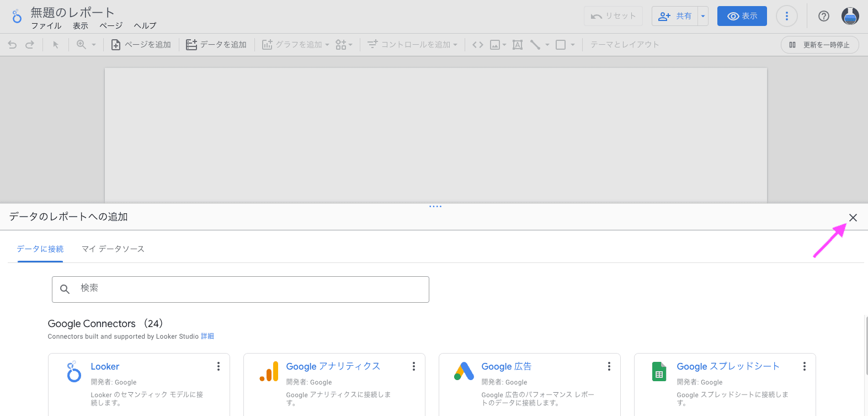
Task: Click the Google スプレッドシート connector icon
Action: (x=659, y=372)
